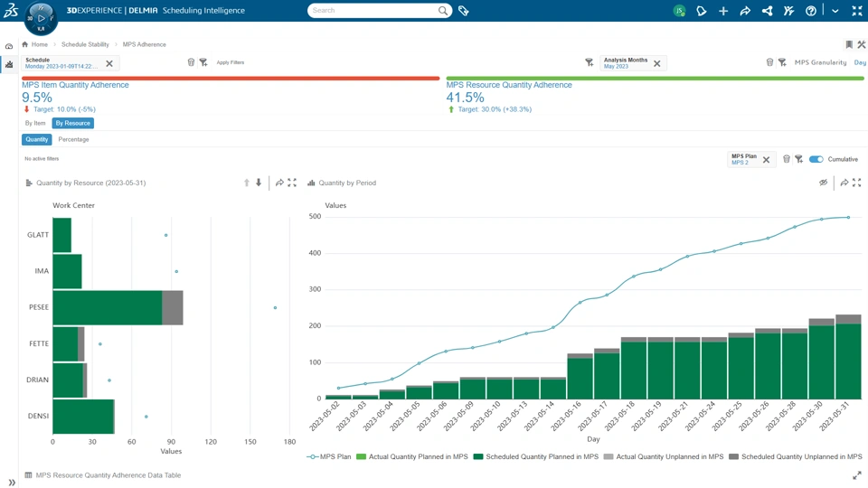
Task: Remove the Analysis Months filter chip
Action: coord(657,63)
